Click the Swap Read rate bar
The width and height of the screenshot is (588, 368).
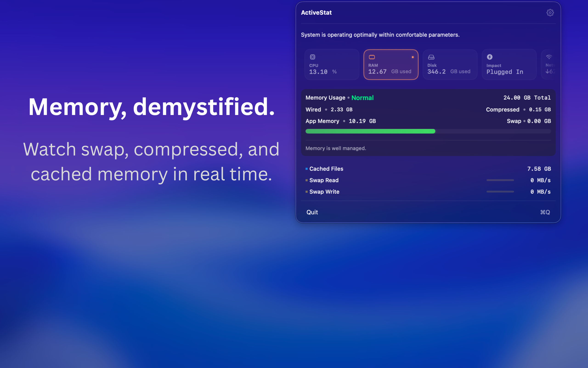(x=500, y=180)
